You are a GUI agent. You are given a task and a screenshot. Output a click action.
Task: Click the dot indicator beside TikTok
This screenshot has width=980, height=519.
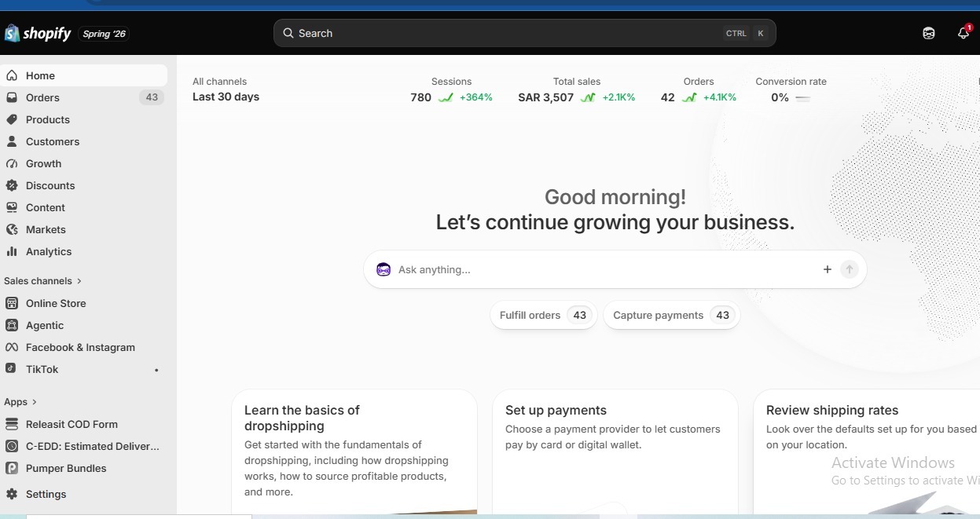(x=156, y=370)
